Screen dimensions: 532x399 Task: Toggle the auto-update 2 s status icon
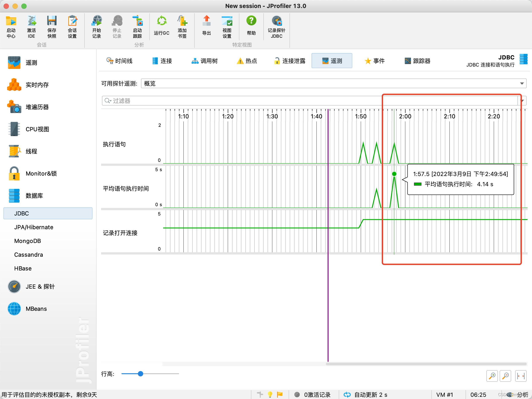point(347,395)
